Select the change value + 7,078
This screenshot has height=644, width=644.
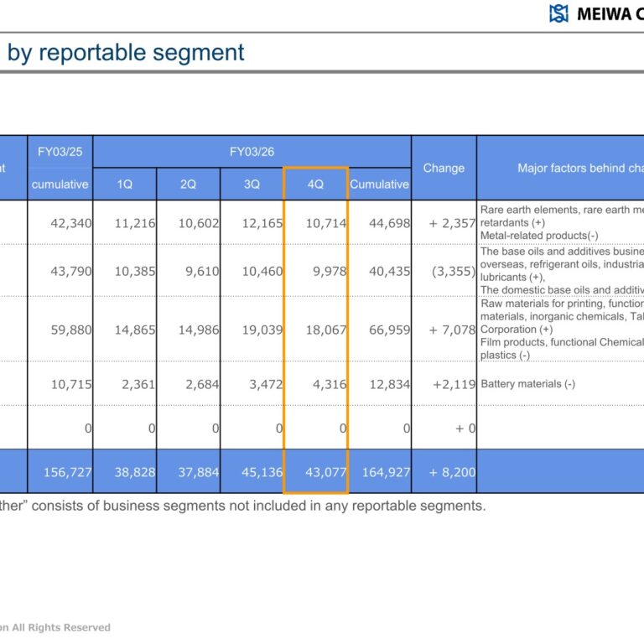click(452, 330)
